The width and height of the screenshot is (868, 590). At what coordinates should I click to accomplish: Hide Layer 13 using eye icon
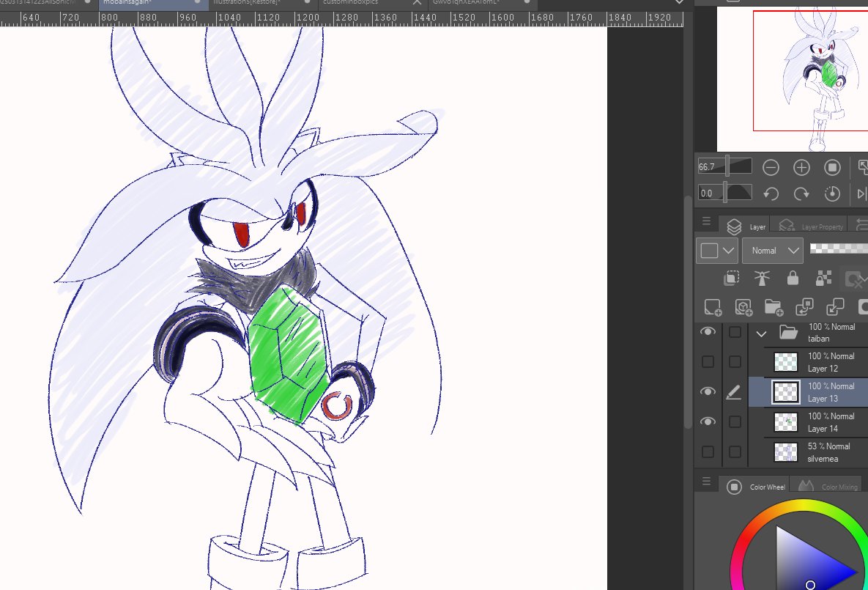[708, 391]
